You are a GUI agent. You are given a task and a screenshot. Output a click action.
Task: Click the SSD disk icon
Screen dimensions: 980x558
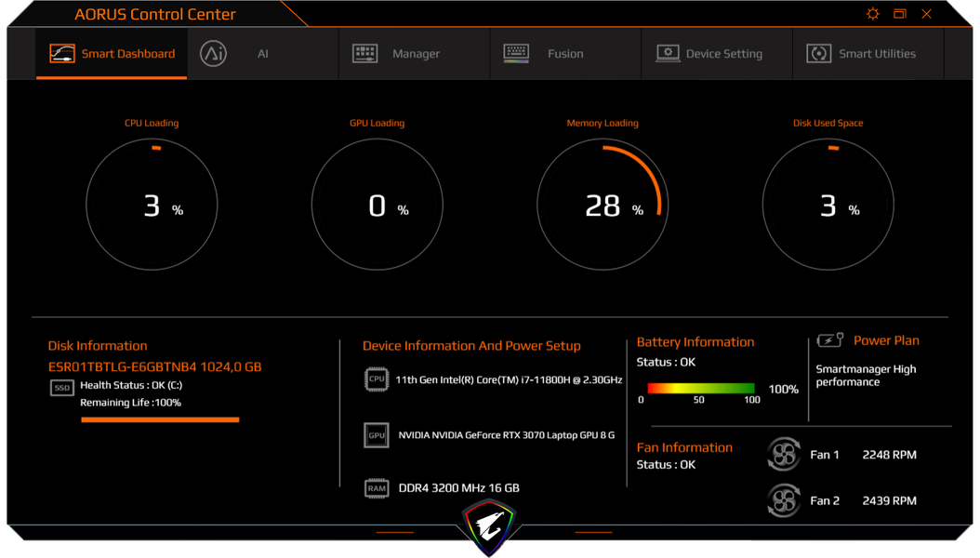(62, 388)
